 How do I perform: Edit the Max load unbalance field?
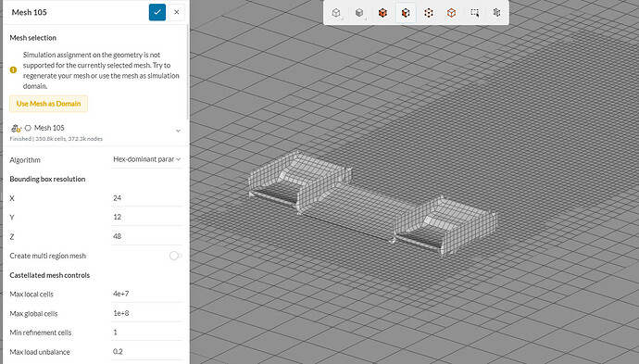coord(146,351)
